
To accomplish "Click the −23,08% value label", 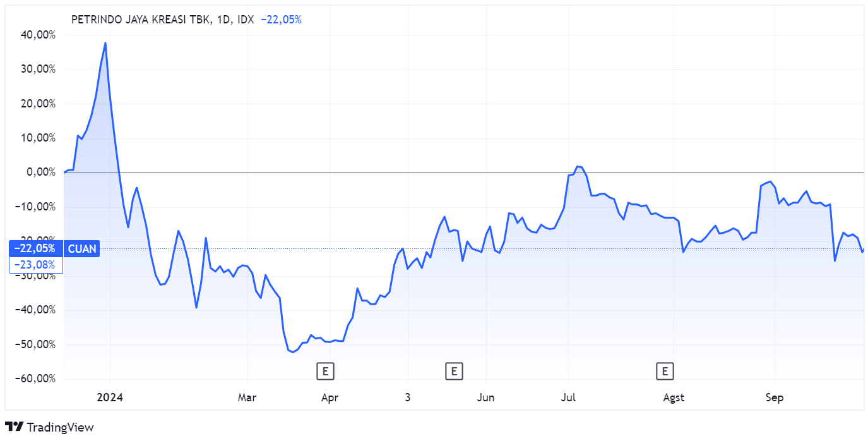I will pyautogui.click(x=37, y=265).
